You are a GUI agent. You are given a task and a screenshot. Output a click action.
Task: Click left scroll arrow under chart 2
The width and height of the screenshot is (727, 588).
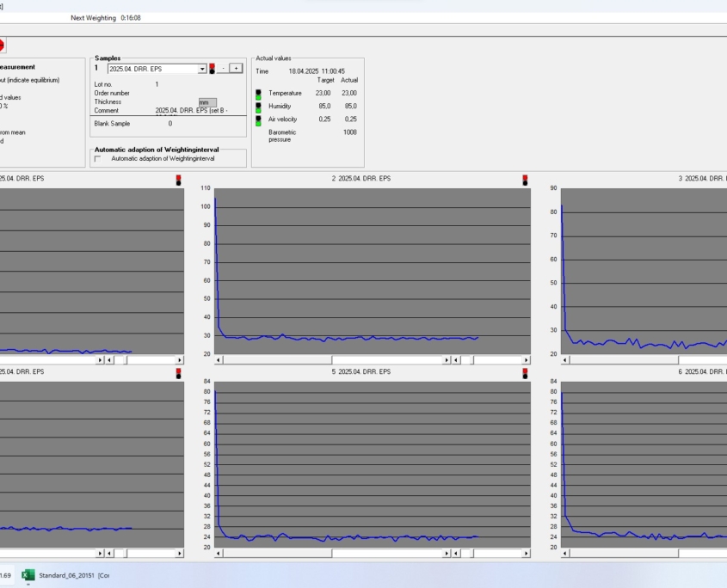click(219, 360)
